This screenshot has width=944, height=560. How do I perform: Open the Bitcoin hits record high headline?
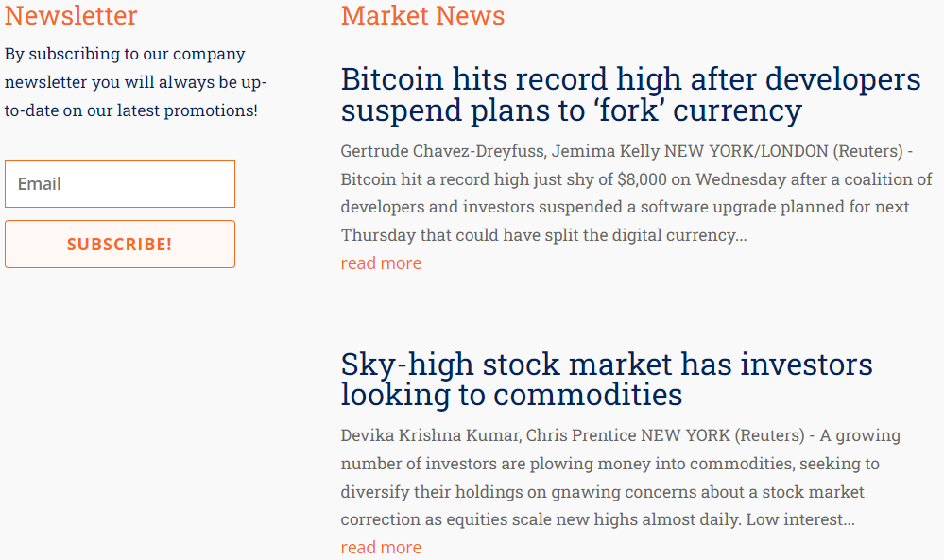[x=630, y=94]
